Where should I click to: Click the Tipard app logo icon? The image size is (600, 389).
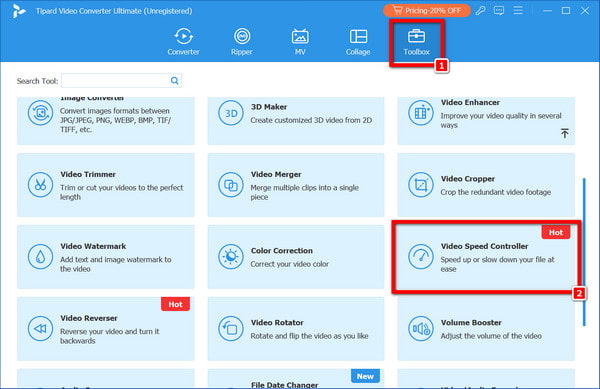point(18,11)
